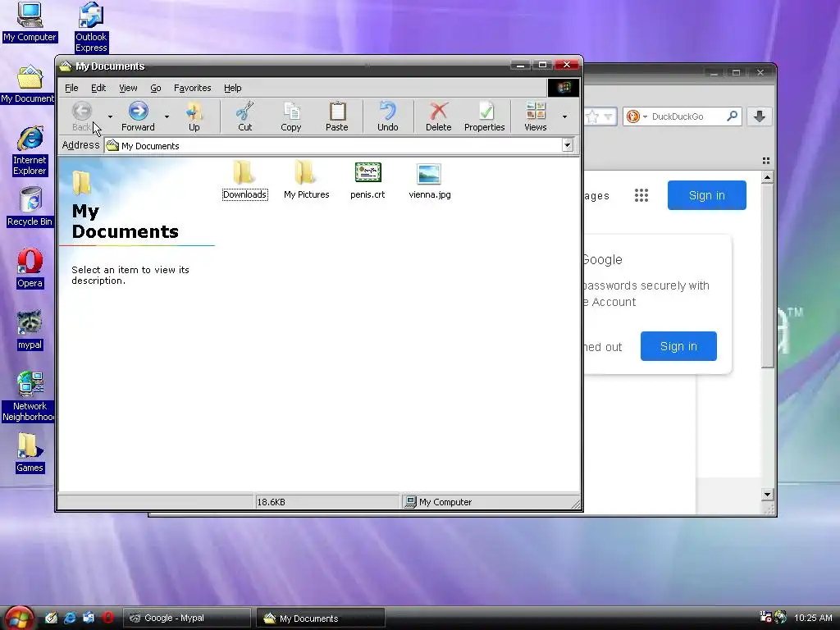The height and width of the screenshot is (630, 840).
Task: Click the taskbar clock 10:25 AM
Action: click(813, 618)
